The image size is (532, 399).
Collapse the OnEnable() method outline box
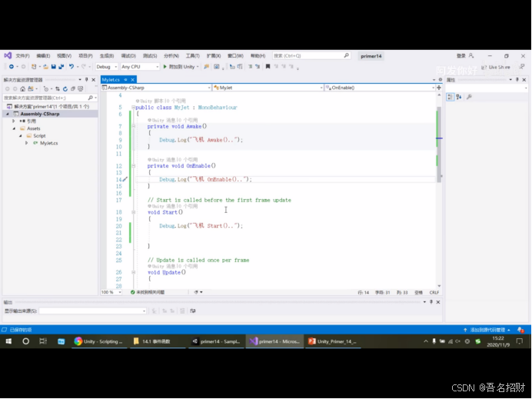(133, 166)
